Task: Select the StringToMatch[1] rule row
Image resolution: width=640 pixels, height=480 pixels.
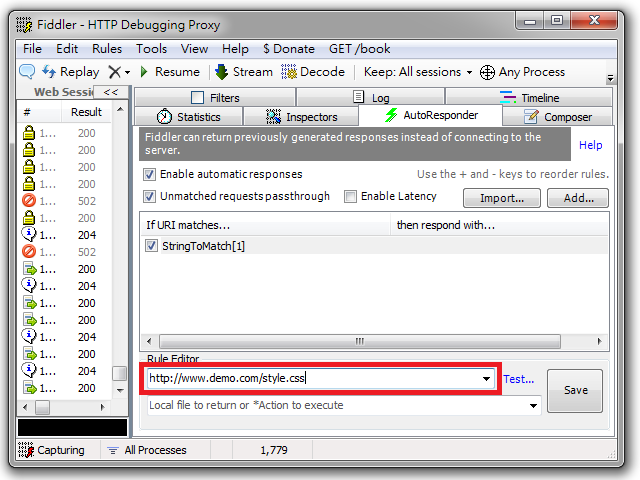Action: pyautogui.click(x=374, y=246)
